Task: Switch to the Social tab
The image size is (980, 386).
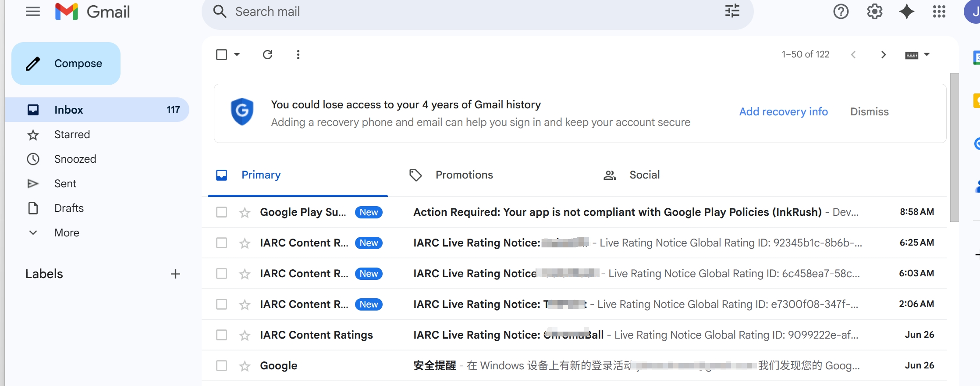Action: pyautogui.click(x=644, y=175)
